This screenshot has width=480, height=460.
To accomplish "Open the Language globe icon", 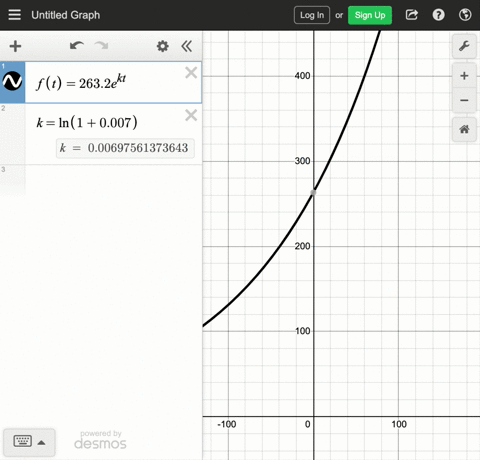I will [465, 15].
